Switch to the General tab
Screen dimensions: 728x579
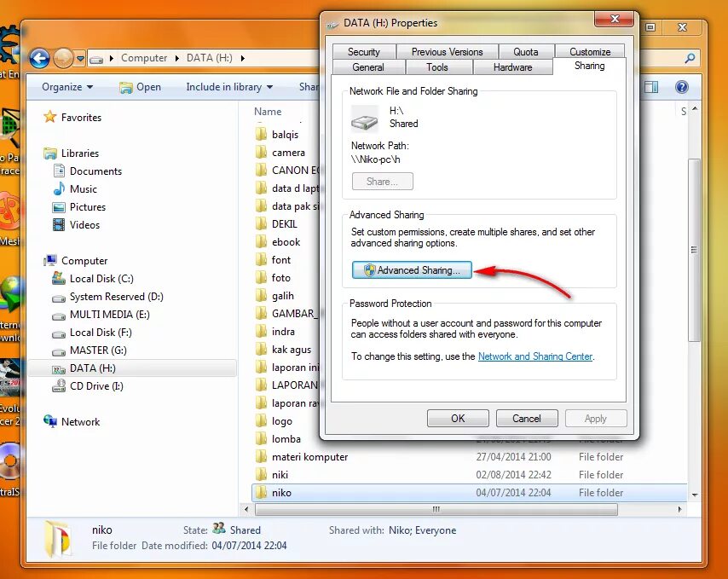click(368, 67)
